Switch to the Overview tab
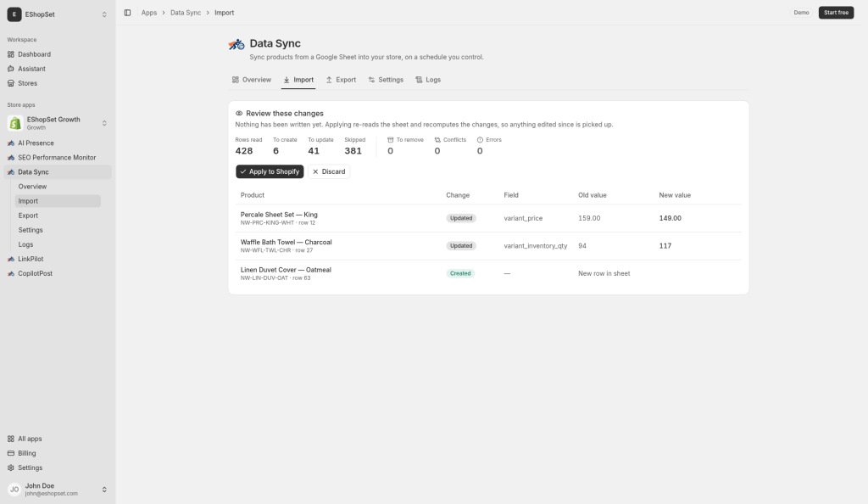This screenshot has height=504, width=868. [251, 80]
